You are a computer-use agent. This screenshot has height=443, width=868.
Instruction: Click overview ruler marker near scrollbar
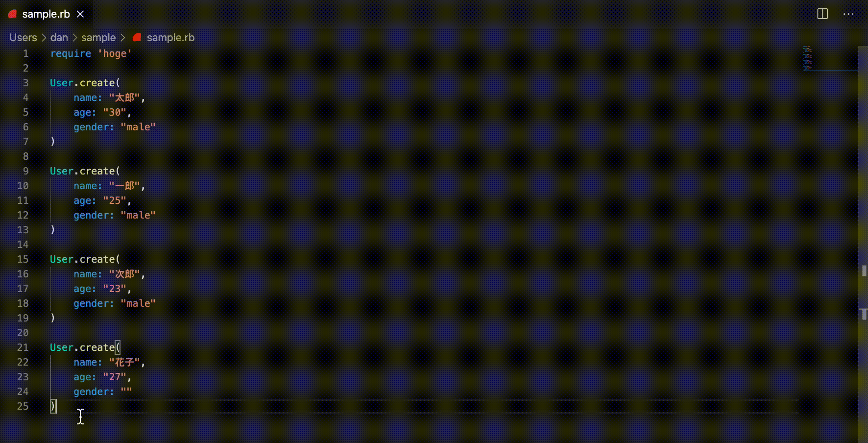864,271
